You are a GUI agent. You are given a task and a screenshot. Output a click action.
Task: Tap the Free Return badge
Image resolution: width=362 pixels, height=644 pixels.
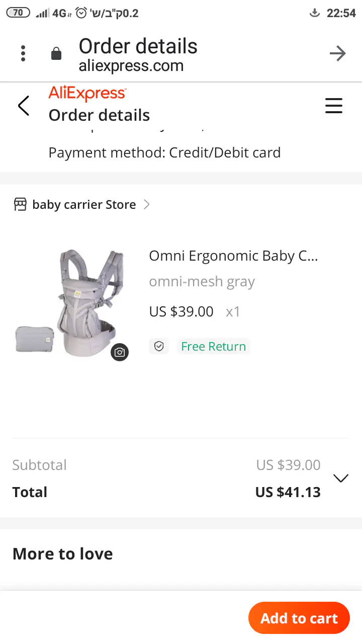(x=213, y=346)
